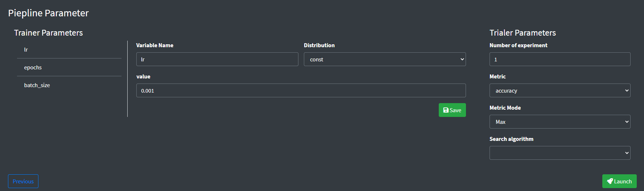This screenshot has height=191, width=644.
Task: Click the Variable Name label
Action: (x=155, y=45)
